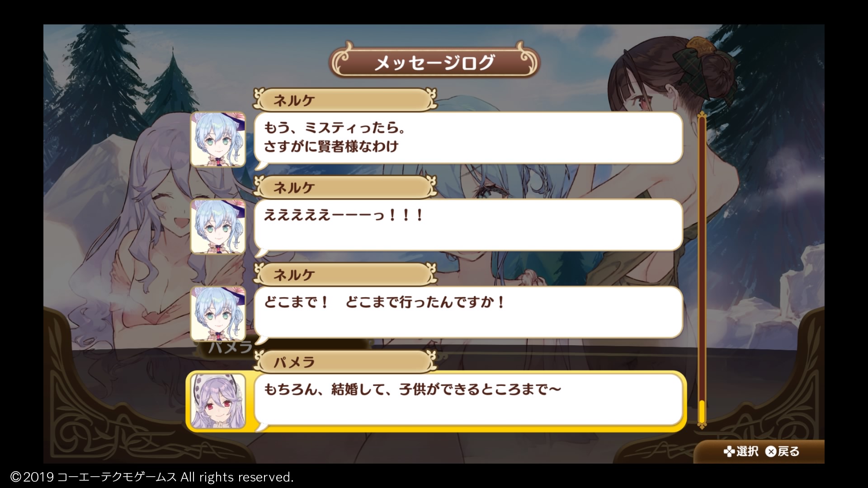
Task: Click Nelke's portrait beside the ええええ message
Action: pos(218,226)
